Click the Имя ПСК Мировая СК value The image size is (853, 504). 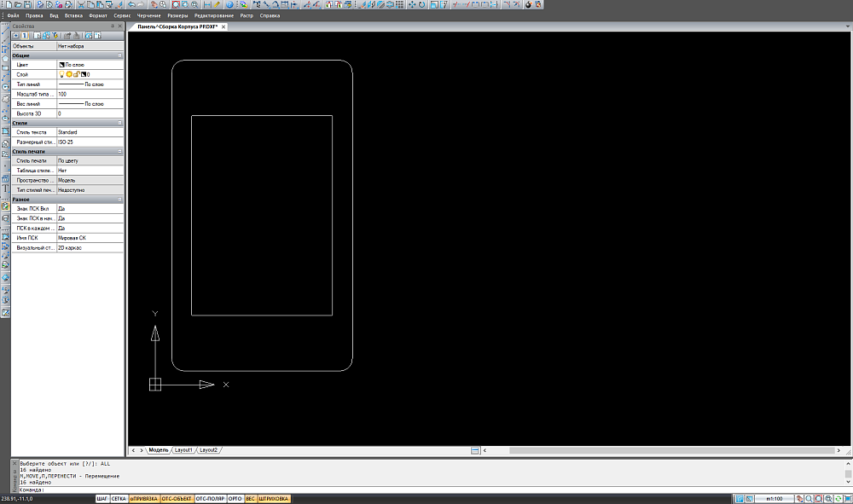(x=90, y=238)
